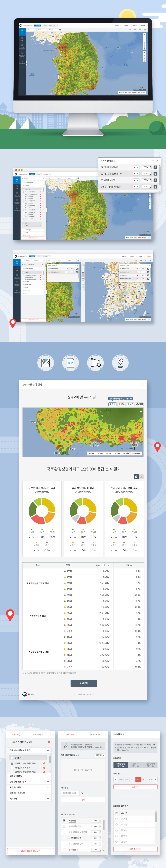Click the 버퍼설정 number input field
166x868 pixels.
(x=70, y=793)
